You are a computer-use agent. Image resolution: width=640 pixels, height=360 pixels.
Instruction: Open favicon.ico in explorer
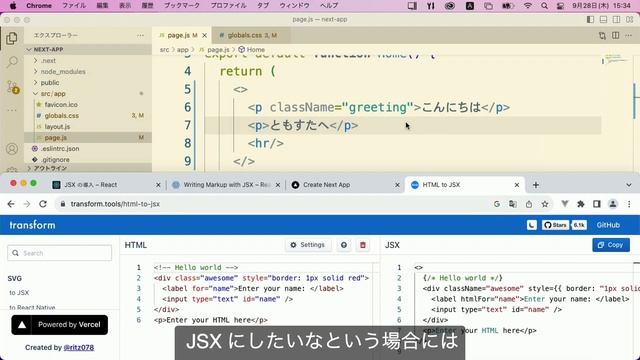point(88,104)
